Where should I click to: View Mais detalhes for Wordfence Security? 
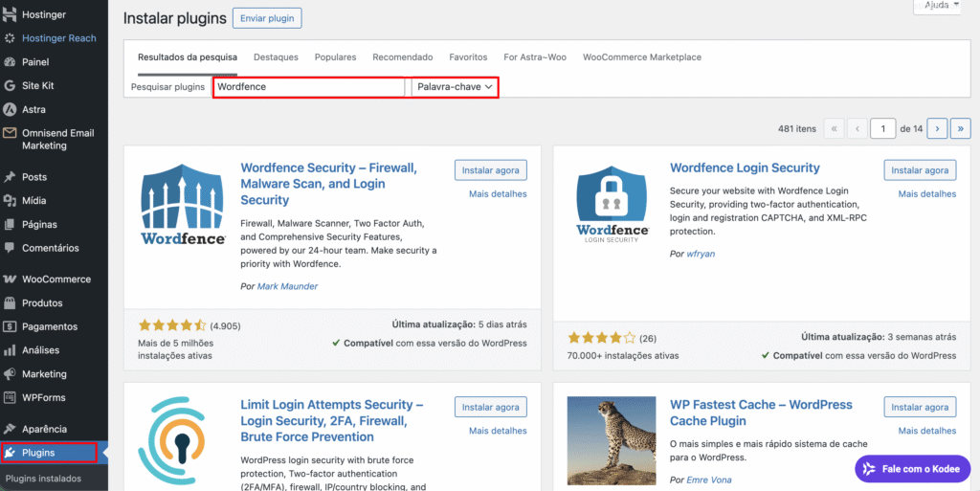coord(498,193)
